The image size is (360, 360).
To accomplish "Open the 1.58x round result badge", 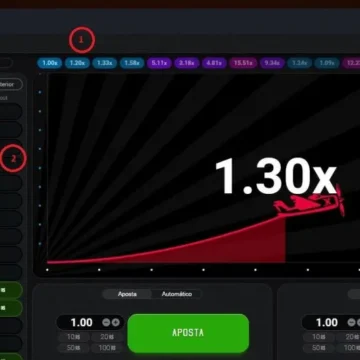I will pos(132,63).
